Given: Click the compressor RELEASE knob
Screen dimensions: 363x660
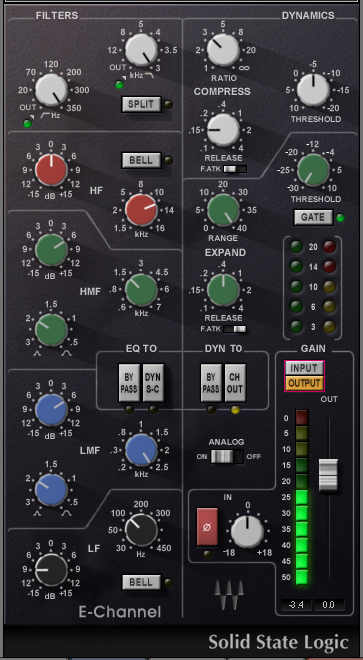Looking at the screenshot, I should (x=223, y=130).
